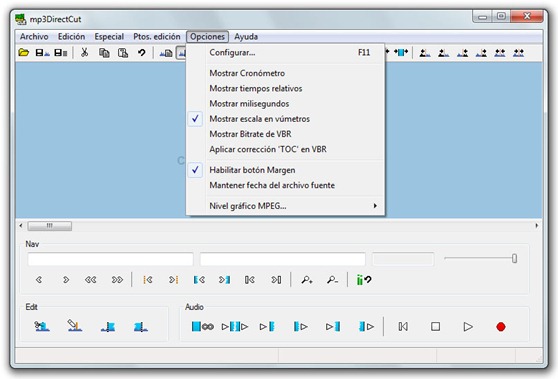Enable Mostrar Cronómetro option
The image size is (558, 379).
(285, 73)
